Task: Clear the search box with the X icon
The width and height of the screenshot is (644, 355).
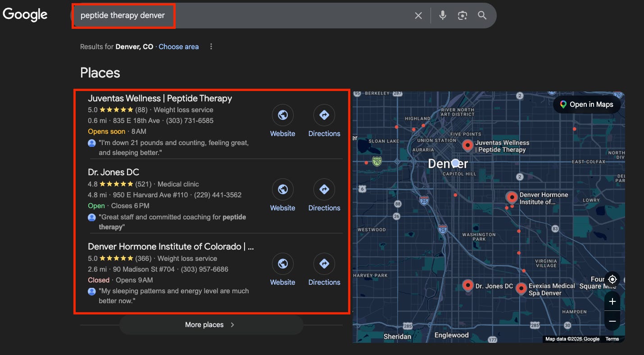Action: point(418,16)
